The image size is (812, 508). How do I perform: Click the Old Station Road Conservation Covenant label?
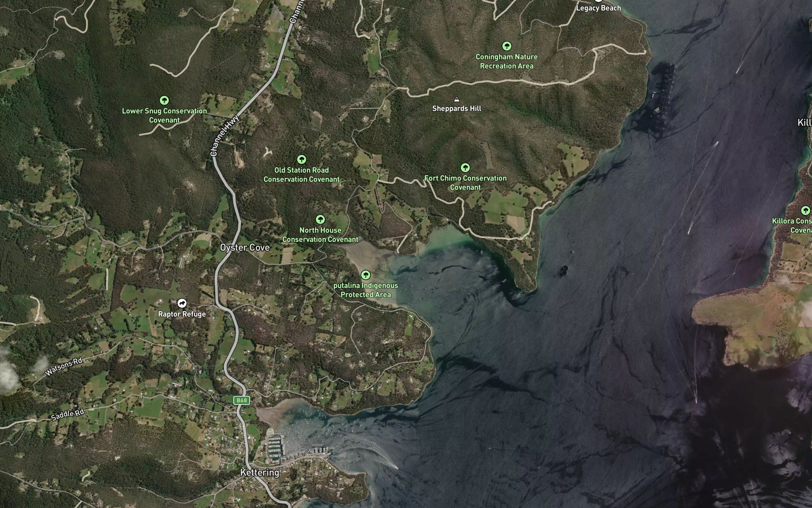pos(302,175)
